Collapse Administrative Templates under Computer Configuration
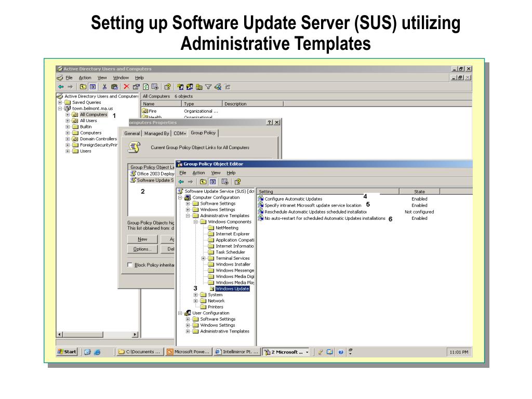532x399 pixels. click(x=188, y=216)
